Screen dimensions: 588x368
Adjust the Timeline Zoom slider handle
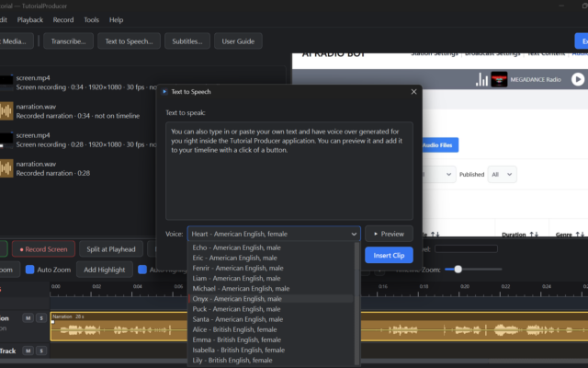click(458, 270)
